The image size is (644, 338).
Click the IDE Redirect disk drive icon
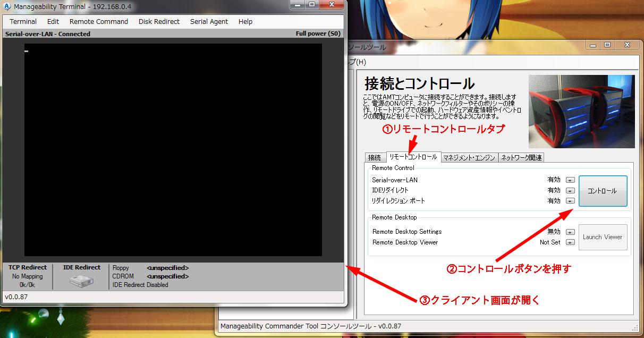pyautogui.click(x=81, y=281)
